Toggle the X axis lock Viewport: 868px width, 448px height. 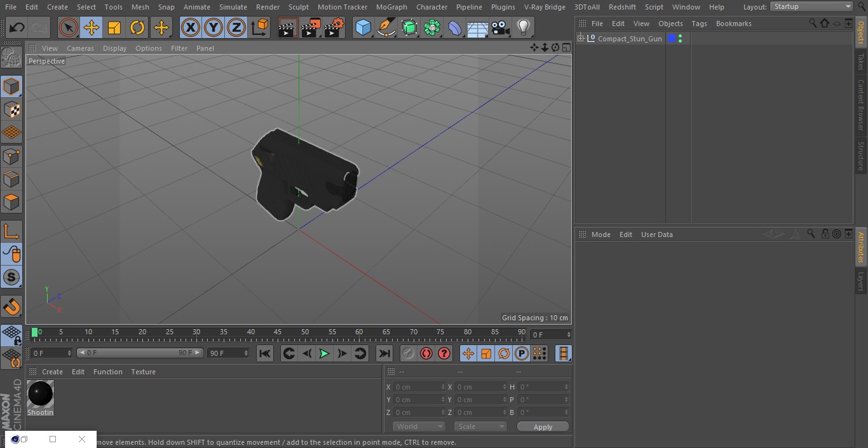click(191, 28)
